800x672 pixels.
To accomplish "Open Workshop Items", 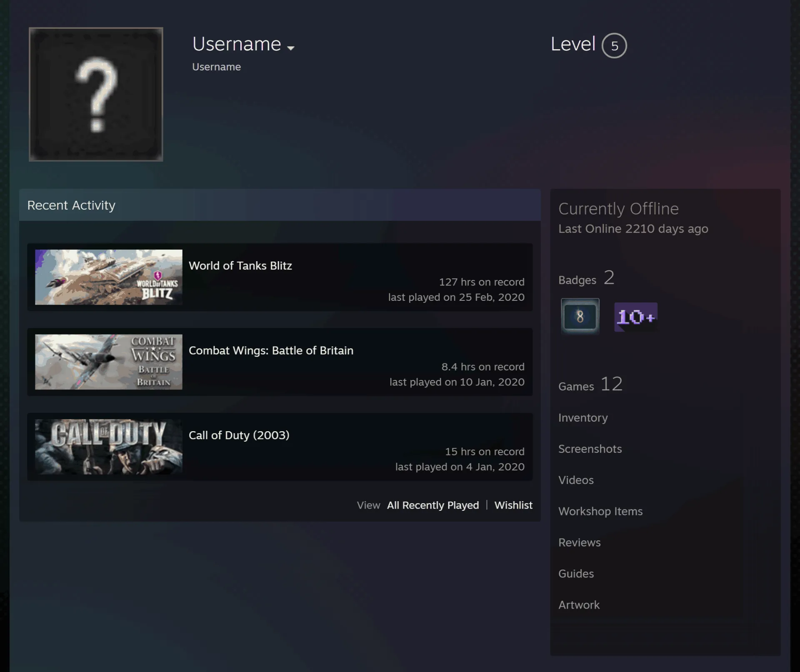I will point(600,511).
